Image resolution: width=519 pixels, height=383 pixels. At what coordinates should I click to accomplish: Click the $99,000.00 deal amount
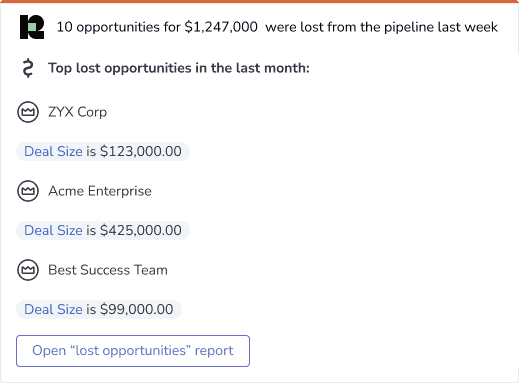click(x=137, y=309)
